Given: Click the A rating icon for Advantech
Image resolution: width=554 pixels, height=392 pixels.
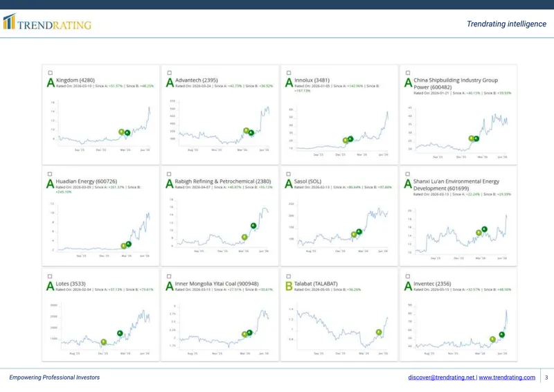Looking at the screenshot, I should tap(170, 82).
